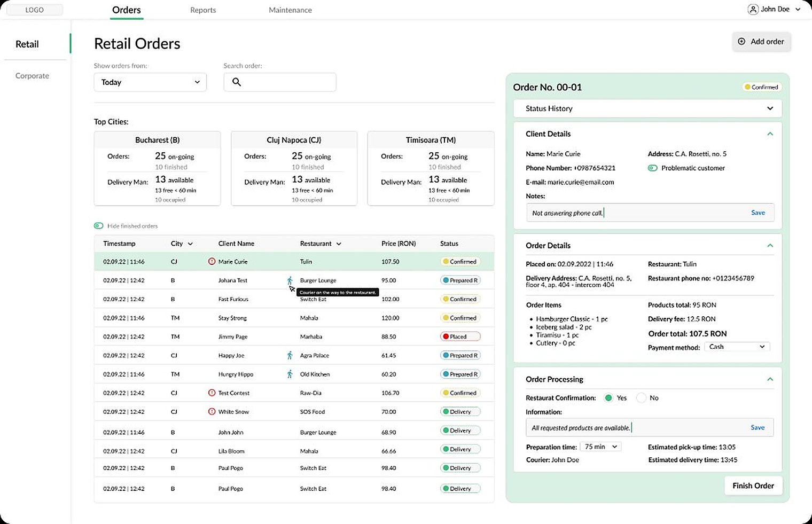
Task: Click courier icon in Hungry Hippo row
Action: 290,374
